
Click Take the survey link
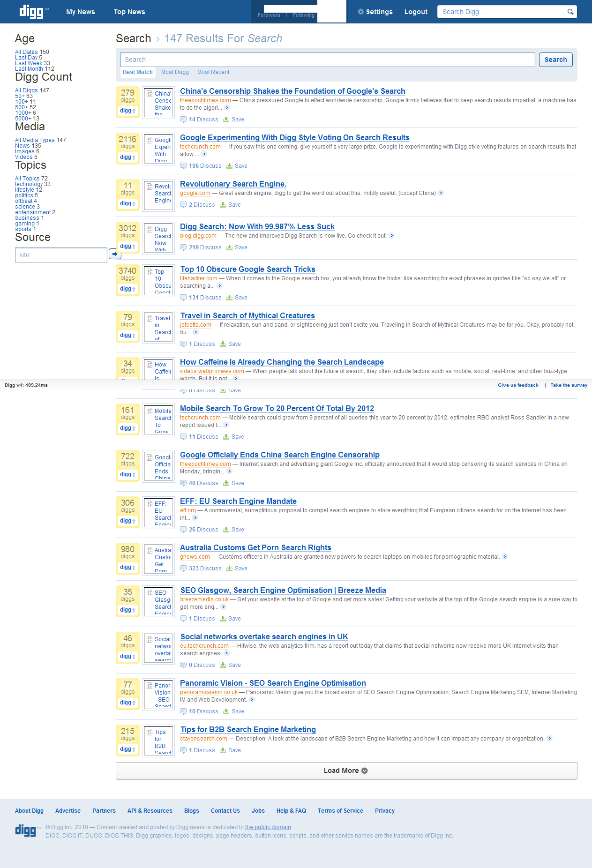coord(569,385)
